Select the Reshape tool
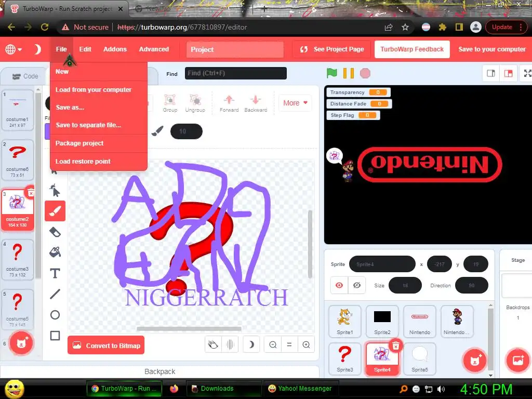Screen dimensions: 532x399 55,190
